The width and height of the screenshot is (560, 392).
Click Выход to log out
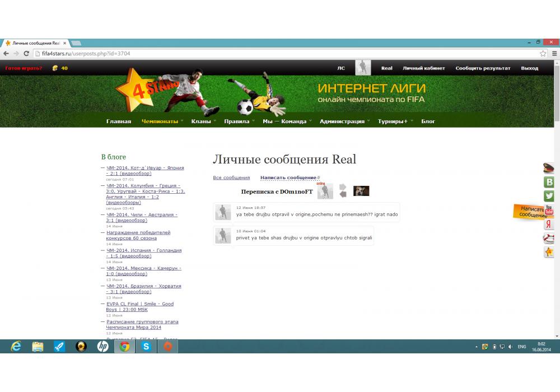click(529, 68)
